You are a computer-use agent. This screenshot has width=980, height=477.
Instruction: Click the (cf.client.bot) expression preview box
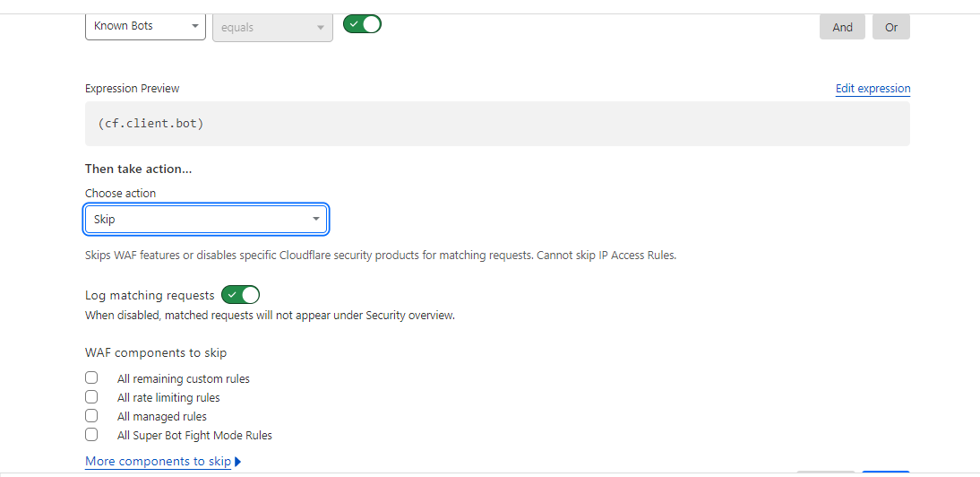[x=497, y=124]
